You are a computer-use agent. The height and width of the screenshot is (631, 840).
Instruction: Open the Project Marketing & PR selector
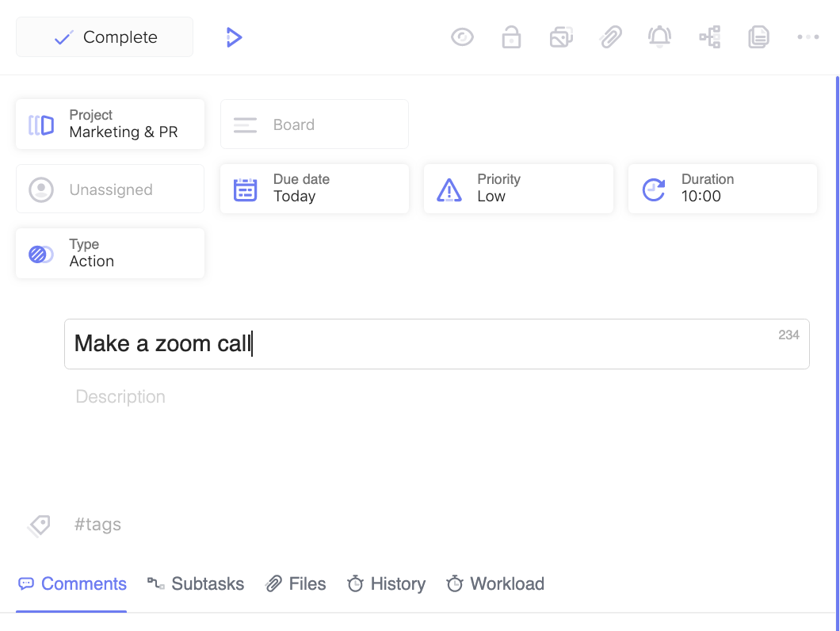coord(110,124)
